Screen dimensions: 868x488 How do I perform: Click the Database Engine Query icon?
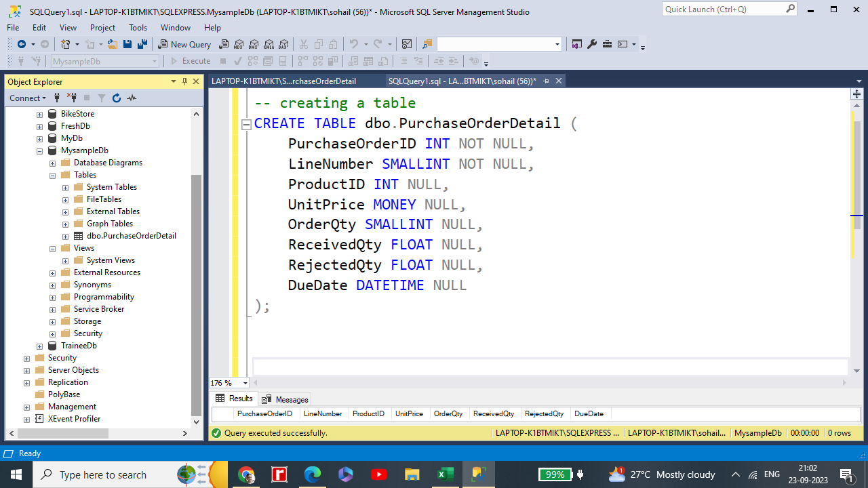coord(224,44)
